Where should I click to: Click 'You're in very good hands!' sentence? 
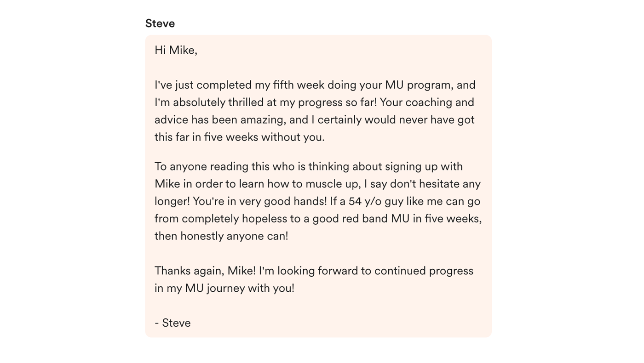click(x=260, y=202)
